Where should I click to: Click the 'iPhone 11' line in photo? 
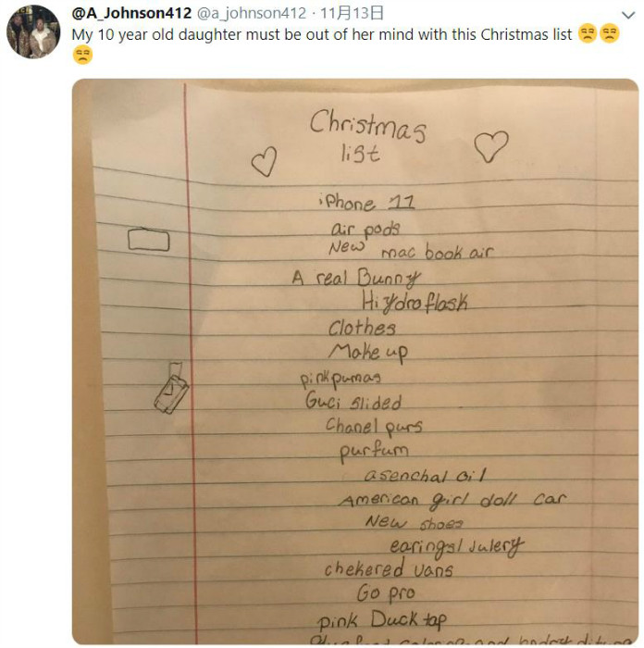point(366,202)
